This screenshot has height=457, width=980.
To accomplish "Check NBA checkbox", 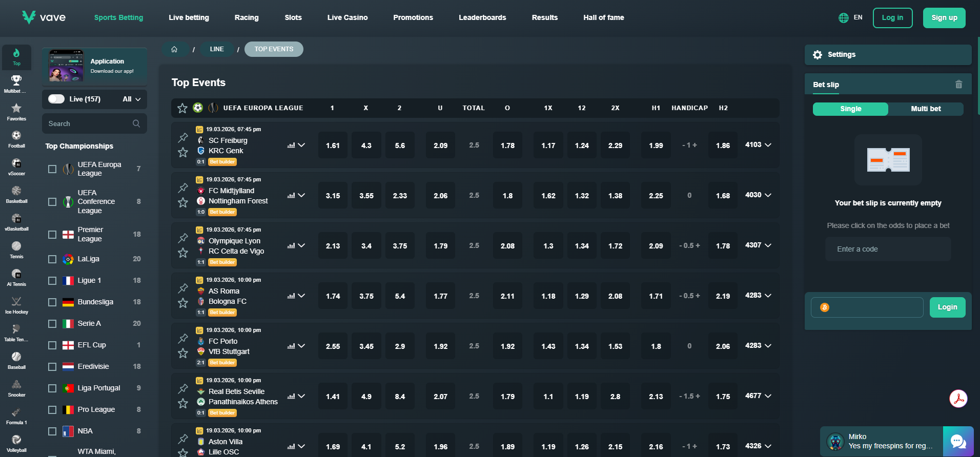I will pos(52,431).
